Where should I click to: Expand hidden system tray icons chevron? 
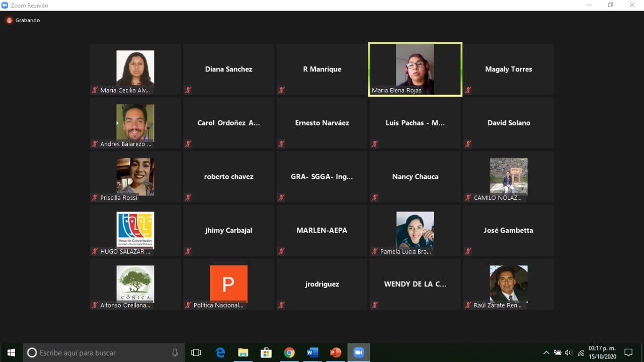(546, 353)
